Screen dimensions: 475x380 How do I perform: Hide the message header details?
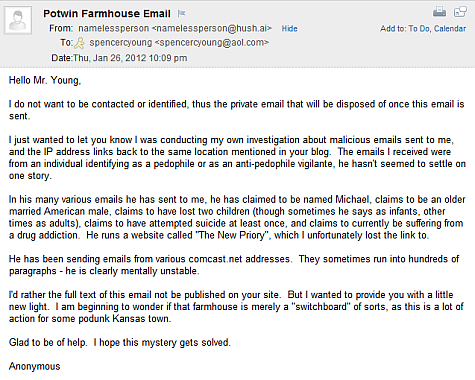(x=289, y=29)
